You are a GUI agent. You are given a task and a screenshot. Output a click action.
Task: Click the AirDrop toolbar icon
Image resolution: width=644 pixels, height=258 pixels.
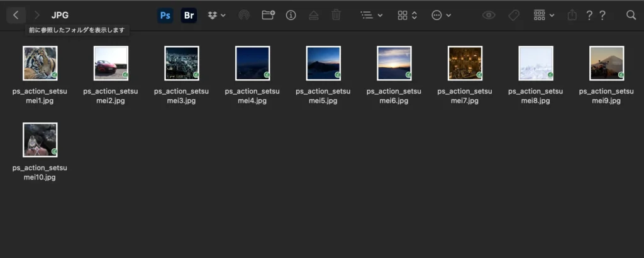click(x=243, y=15)
